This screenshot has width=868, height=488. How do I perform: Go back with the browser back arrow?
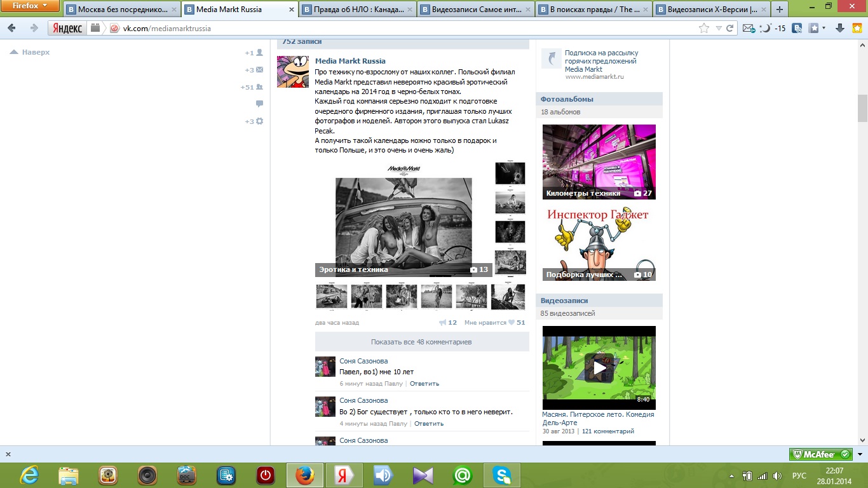[x=12, y=28]
